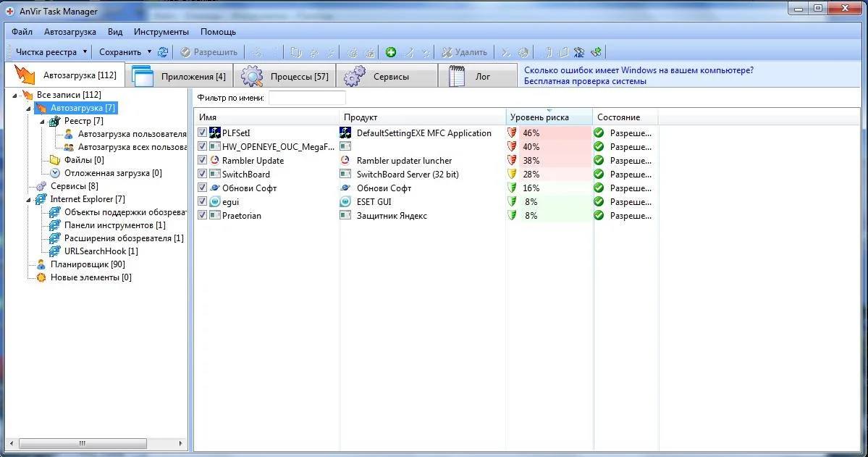
Task: Uncheck the PLFSetI startup checkbox
Action: point(203,133)
